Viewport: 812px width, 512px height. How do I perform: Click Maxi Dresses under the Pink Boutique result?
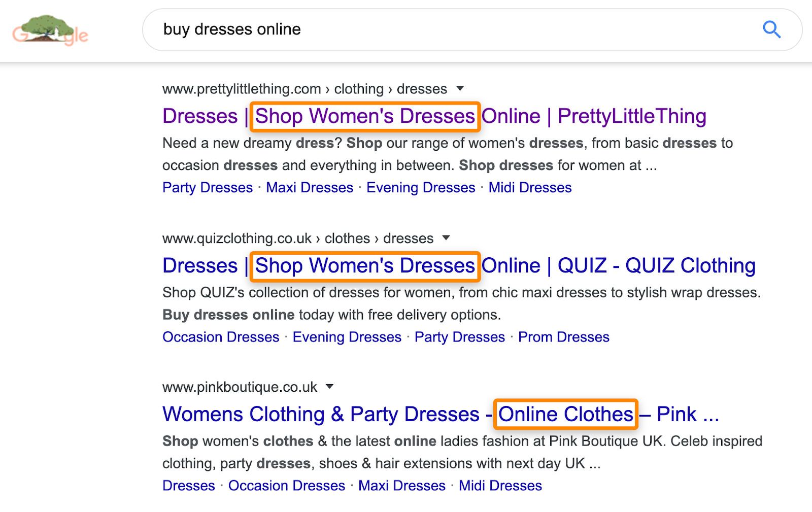pos(402,485)
